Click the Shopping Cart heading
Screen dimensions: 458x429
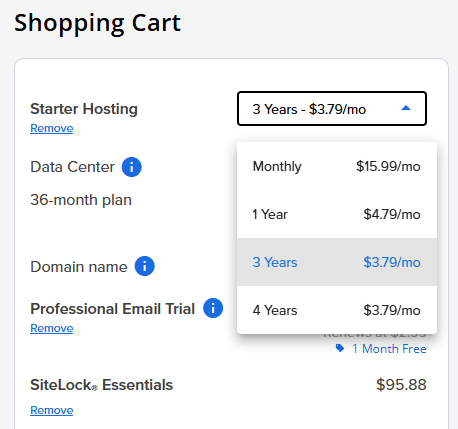[x=97, y=23]
